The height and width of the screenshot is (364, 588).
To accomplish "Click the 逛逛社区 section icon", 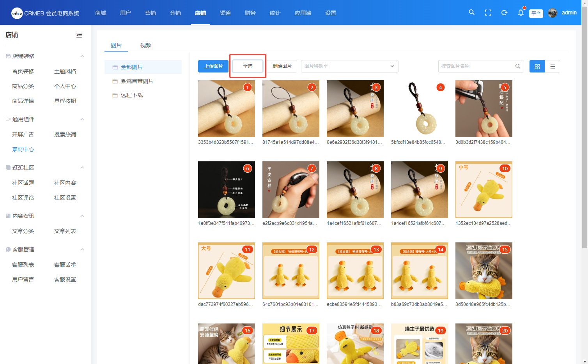I will (8, 168).
